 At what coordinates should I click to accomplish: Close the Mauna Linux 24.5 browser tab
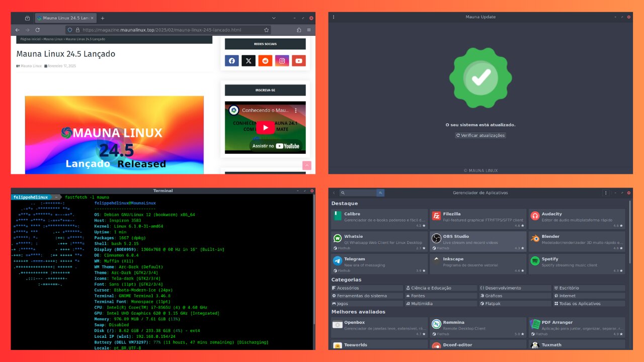[93, 18]
